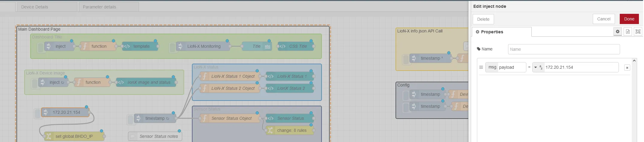The image size is (644, 142).
Task: Trigger the LioN-X Monitoring inject button
Action: [172, 47]
